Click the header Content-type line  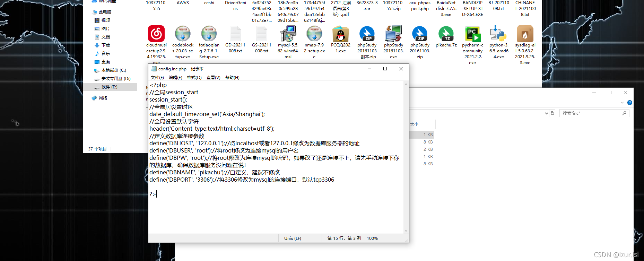(212, 129)
